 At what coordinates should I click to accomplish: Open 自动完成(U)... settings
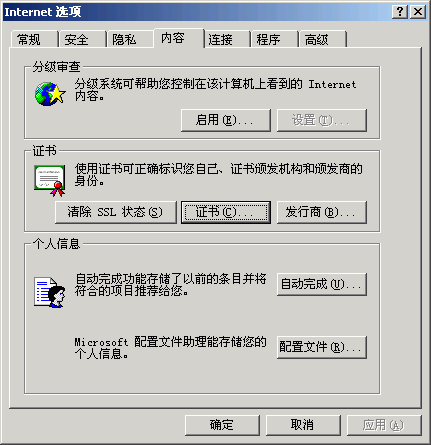tap(322, 284)
